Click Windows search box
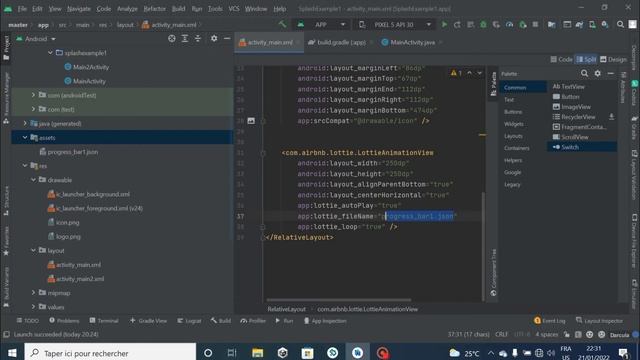This screenshot has height=360, width=640. [110, 353]
